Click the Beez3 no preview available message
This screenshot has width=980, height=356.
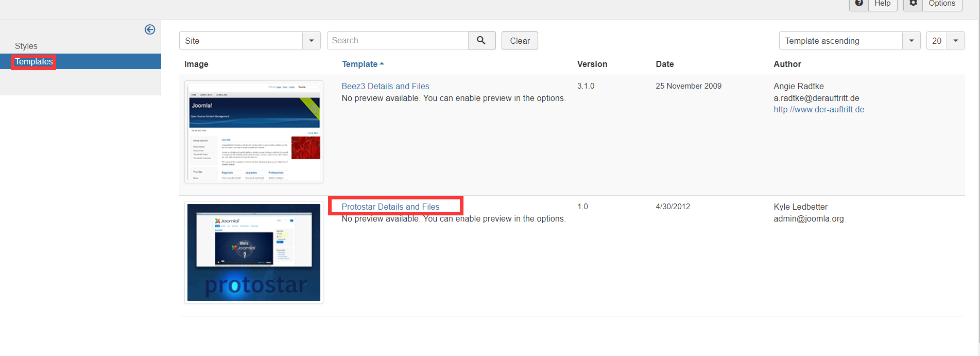[454, 98]
